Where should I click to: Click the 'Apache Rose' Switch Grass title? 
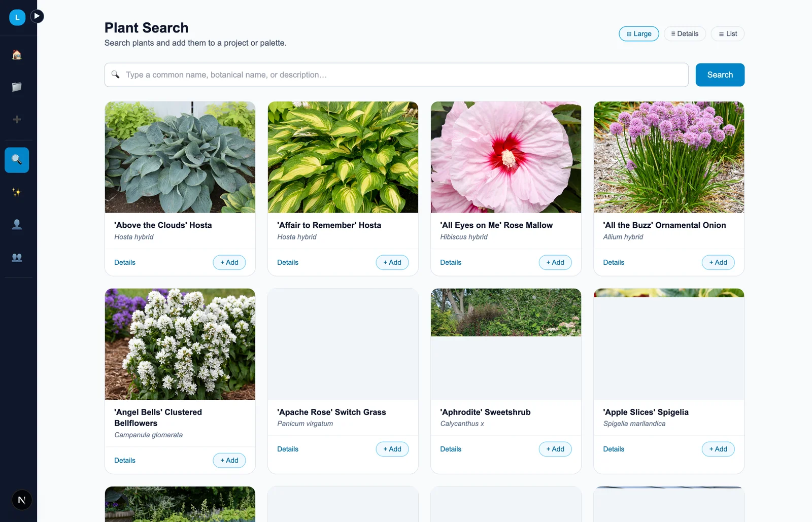pos(331,412)
